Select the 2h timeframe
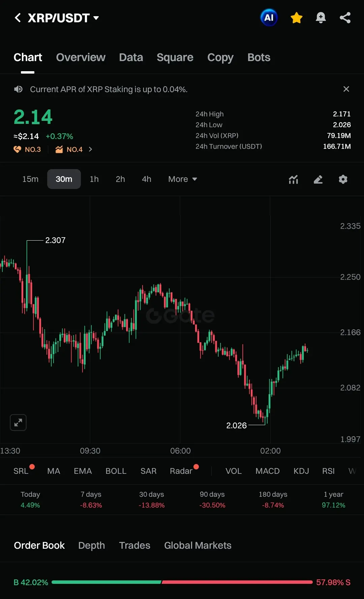Image resolution: width=364 pixels, height=599 pixels. click(120, 179)
